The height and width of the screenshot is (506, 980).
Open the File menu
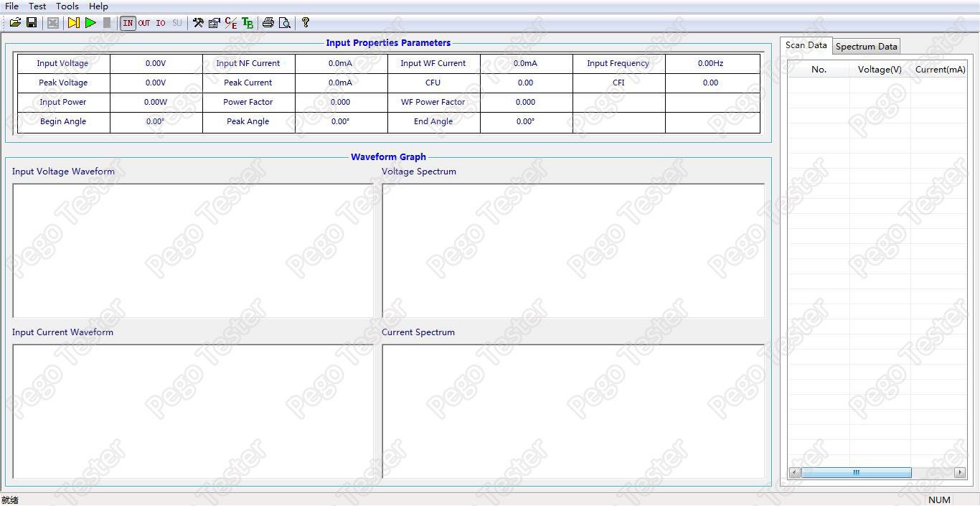[11, 6]
